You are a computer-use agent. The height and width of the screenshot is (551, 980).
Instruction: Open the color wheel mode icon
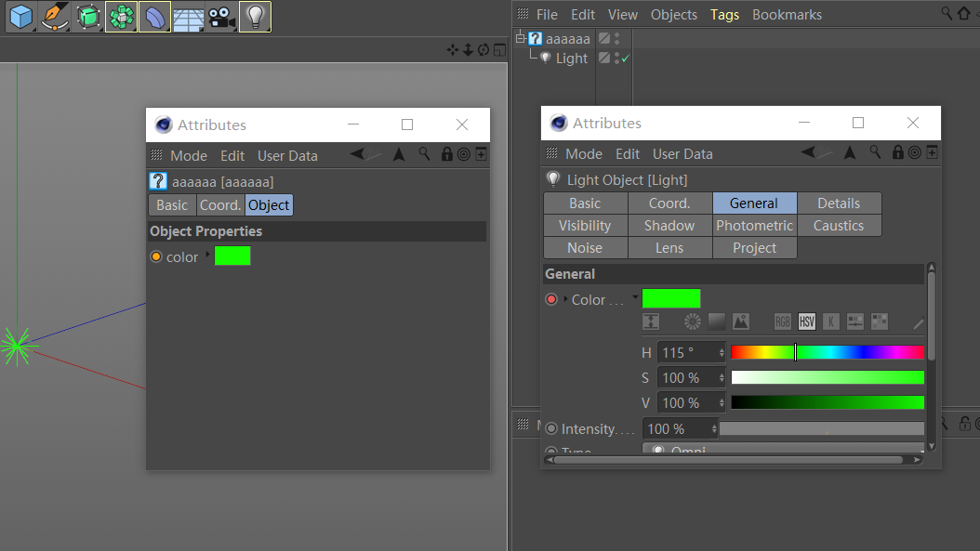[692, 321]
